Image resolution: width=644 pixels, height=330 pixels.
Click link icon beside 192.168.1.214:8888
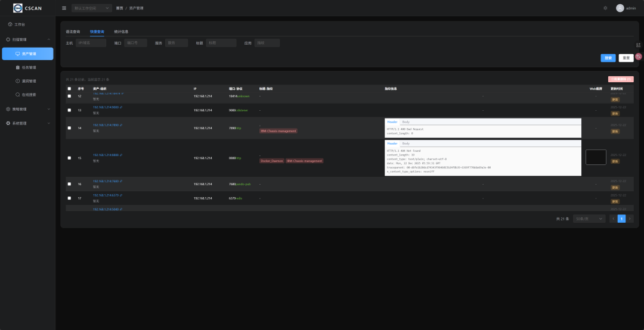(120, 155)
